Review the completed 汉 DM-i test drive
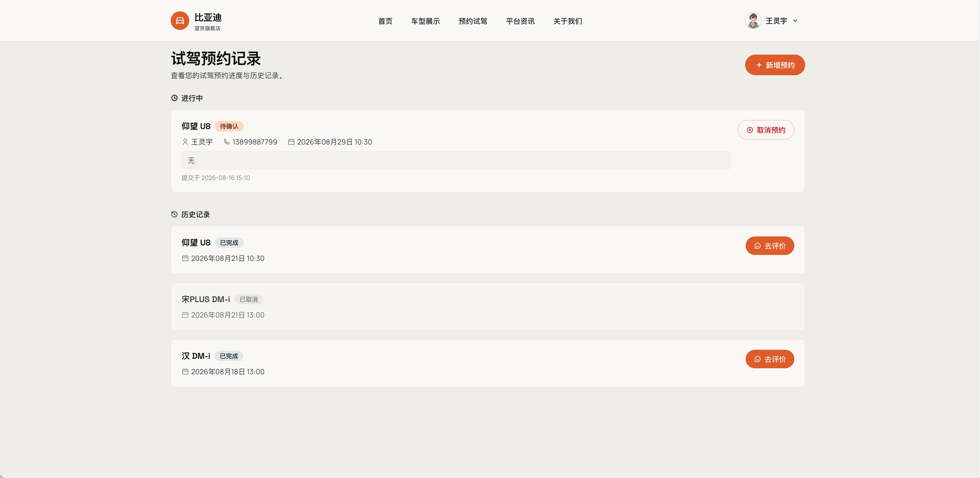 coord(770,359)
